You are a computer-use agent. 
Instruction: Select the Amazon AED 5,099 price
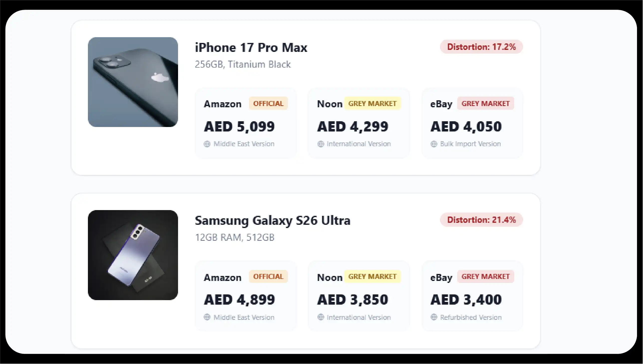point(239,126)
